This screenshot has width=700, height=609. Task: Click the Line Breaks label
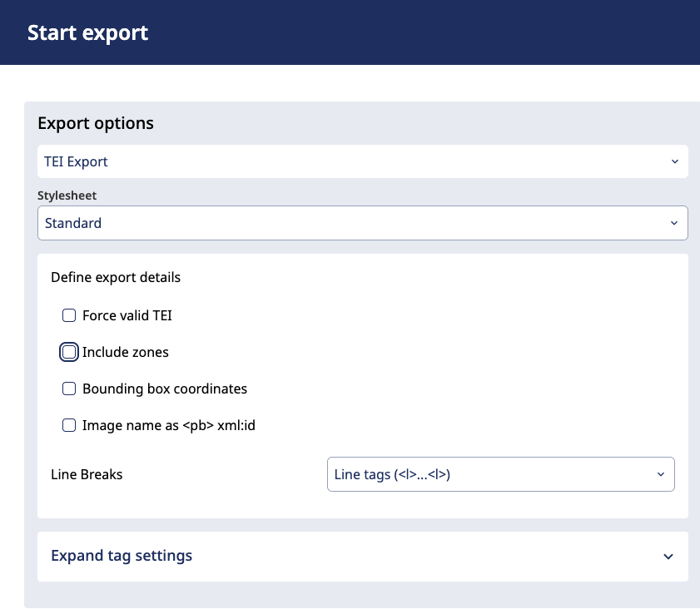pos(87,474)
